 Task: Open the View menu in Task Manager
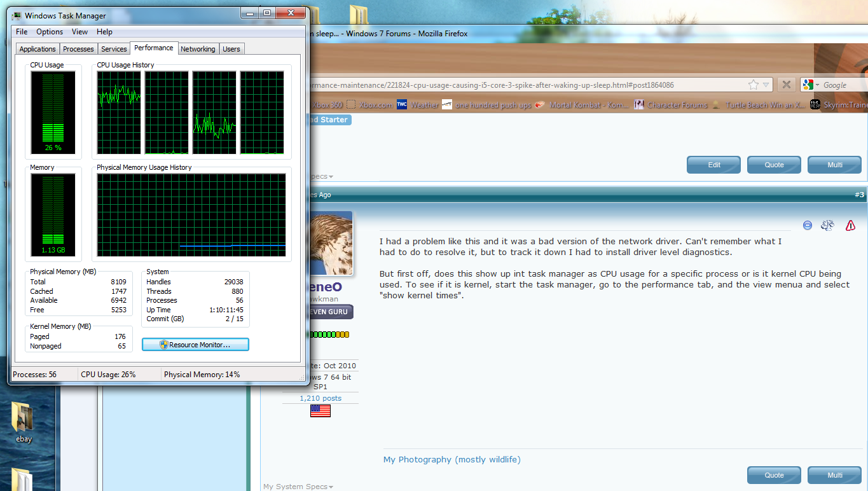point(79,32)
